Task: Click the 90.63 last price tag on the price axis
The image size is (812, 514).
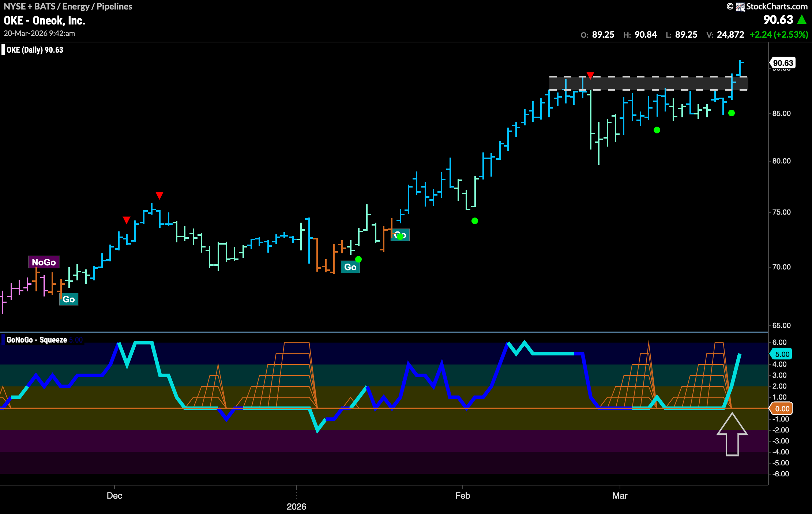Action: tap(783, 63)
